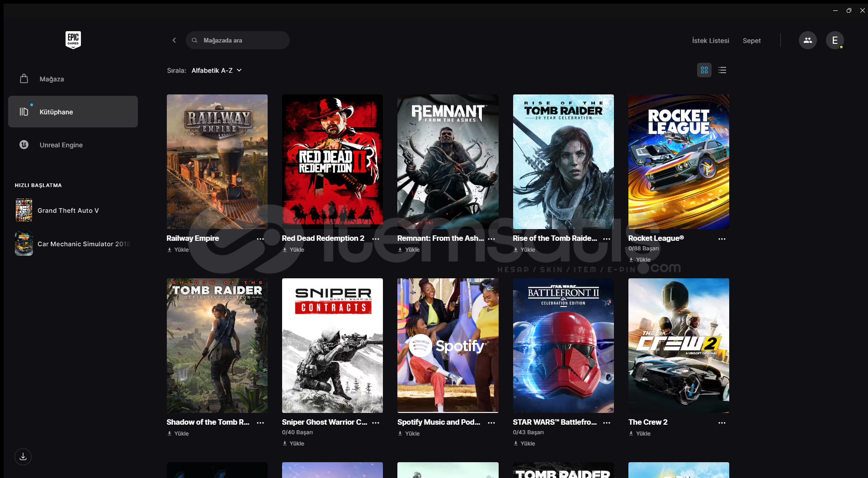This screenshot has height=478, width=868.
Task: Select Rise of the Tomb Raider cover
Action: (563, 161)
